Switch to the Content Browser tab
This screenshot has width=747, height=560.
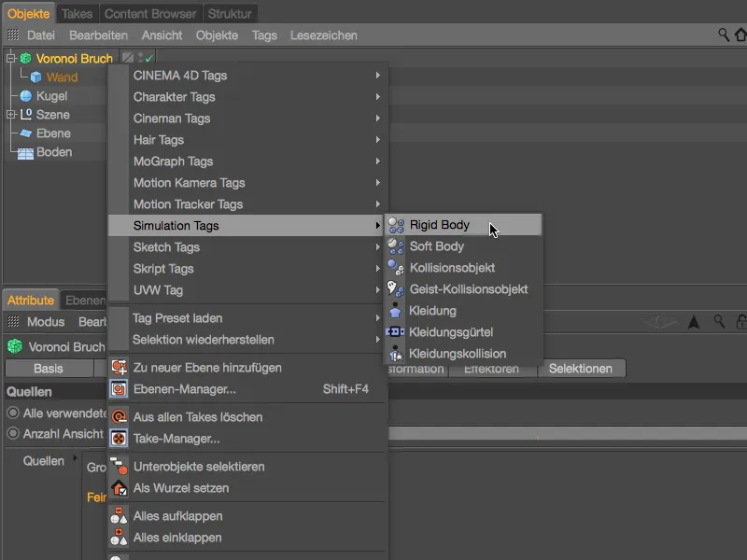pos(149,14)
